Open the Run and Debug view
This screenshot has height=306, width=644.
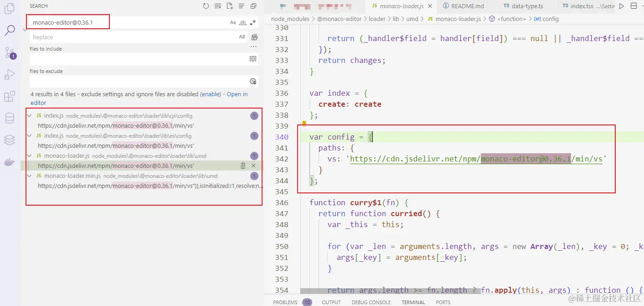click(10, 74)
